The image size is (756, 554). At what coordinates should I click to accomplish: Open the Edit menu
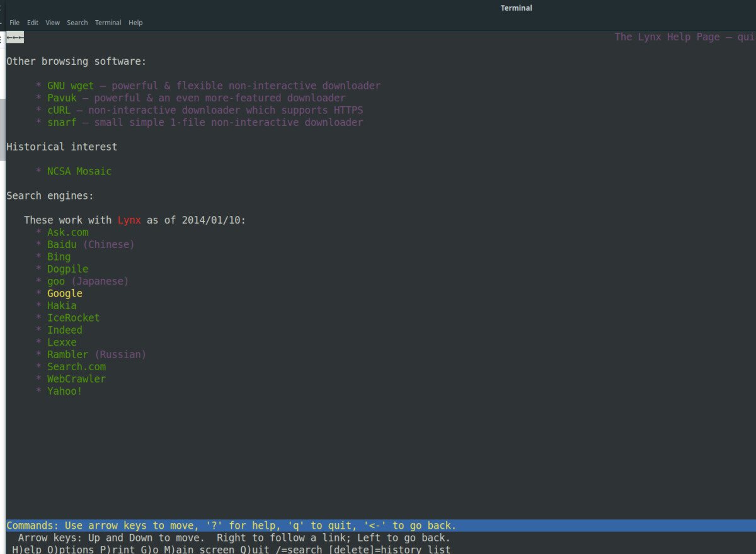pos(33,23)
